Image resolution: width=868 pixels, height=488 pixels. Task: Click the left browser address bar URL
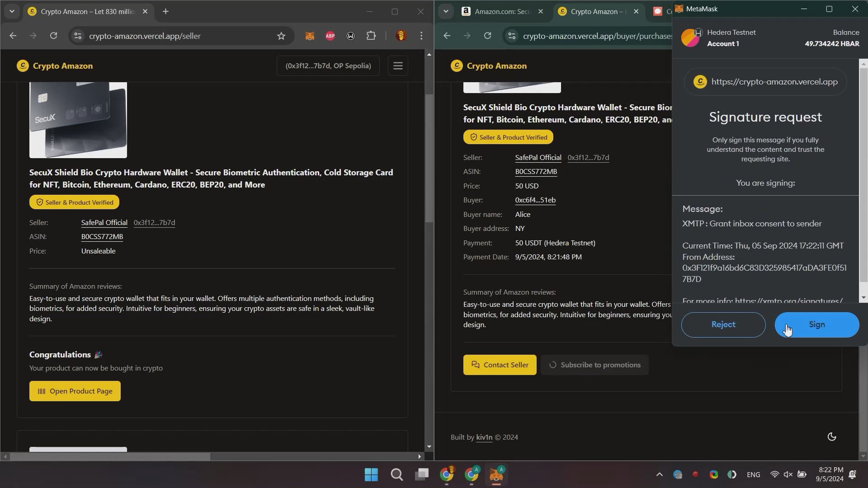145,36
